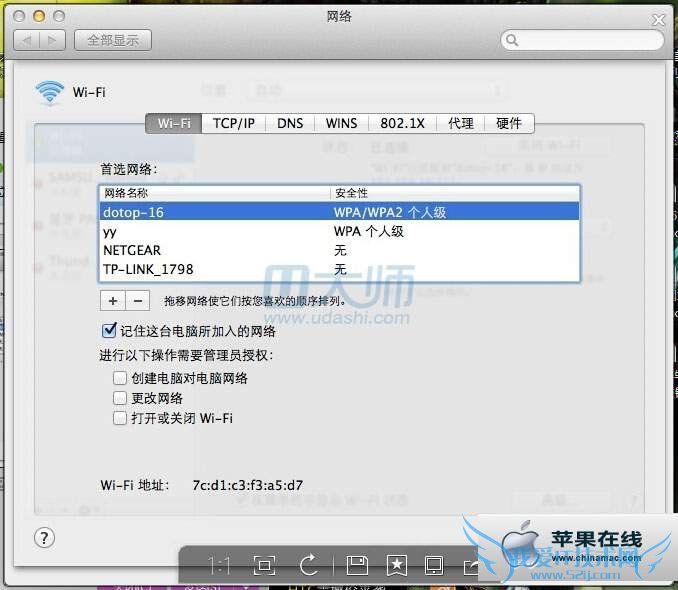This screenshot has height=590, width=678.
Task: Select the yy network row
Action: [x=339, y=231]
